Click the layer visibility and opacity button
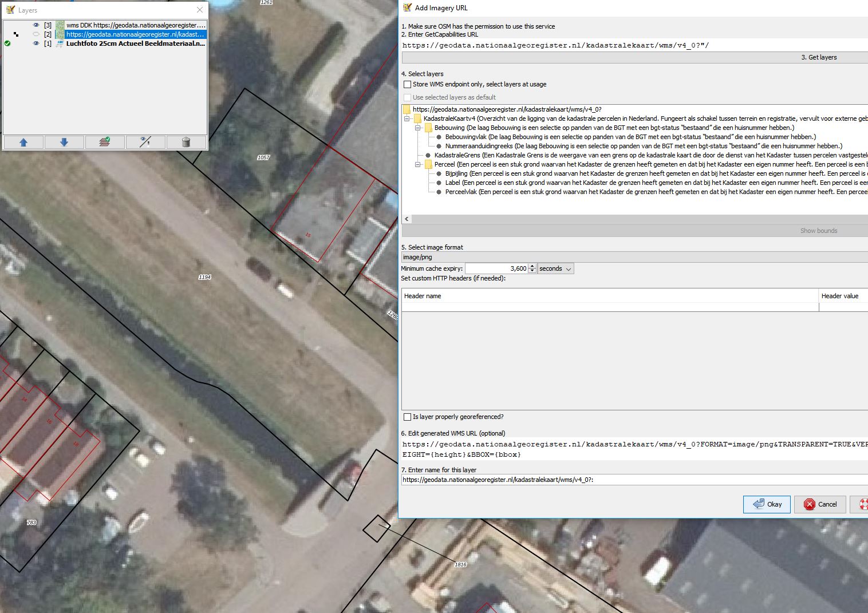The image size is (868, 613). [x=145, y=142]
